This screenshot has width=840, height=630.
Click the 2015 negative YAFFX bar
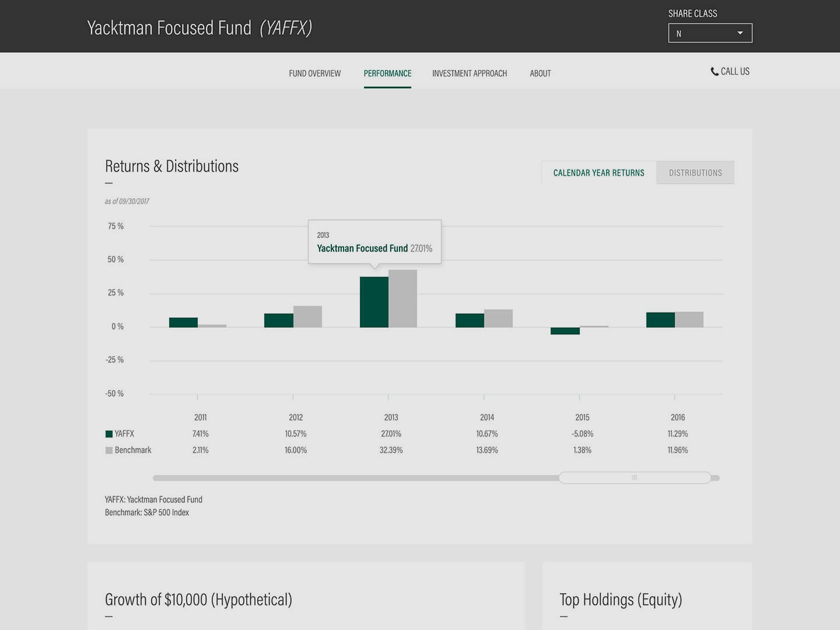pyautogui.click(x=565, y=331)
